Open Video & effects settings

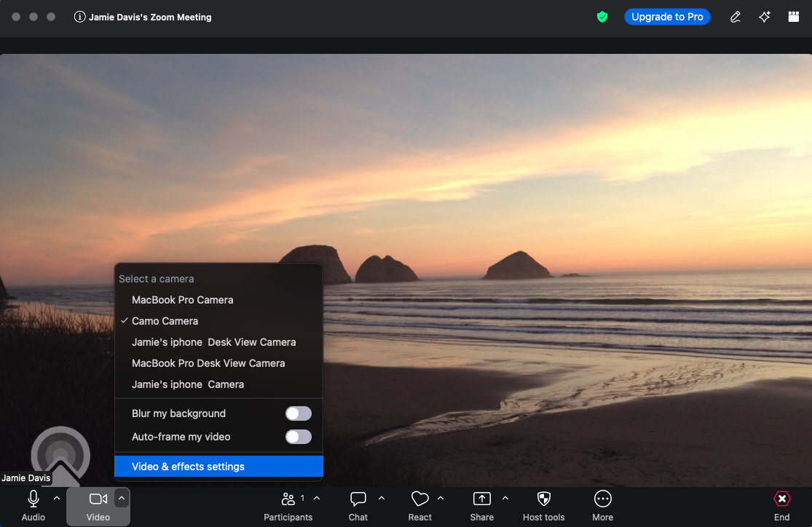(188, 467)
